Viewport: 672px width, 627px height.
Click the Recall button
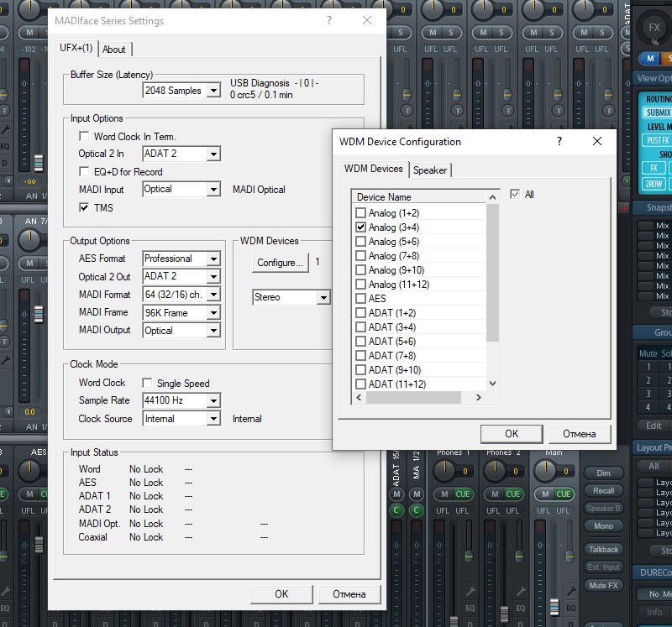[x=603, y=491]
